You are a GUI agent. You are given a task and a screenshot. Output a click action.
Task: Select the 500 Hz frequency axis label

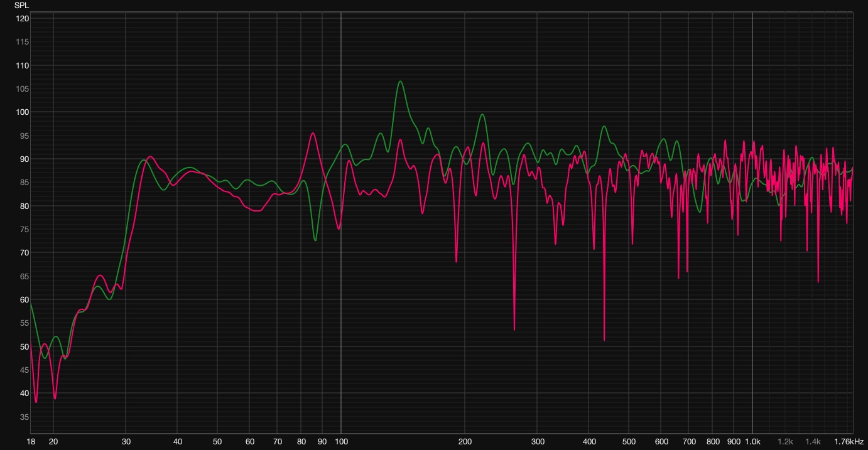629,442
